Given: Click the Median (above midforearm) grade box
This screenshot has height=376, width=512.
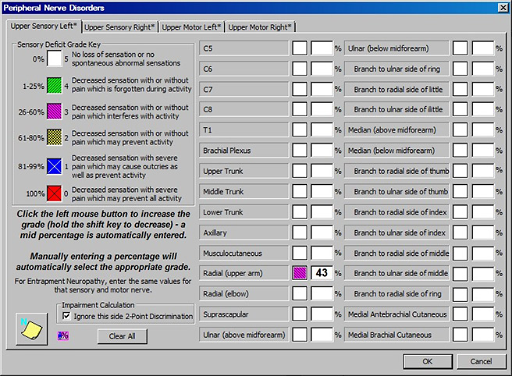Looking at the screenshot, I should pos(460,130).
